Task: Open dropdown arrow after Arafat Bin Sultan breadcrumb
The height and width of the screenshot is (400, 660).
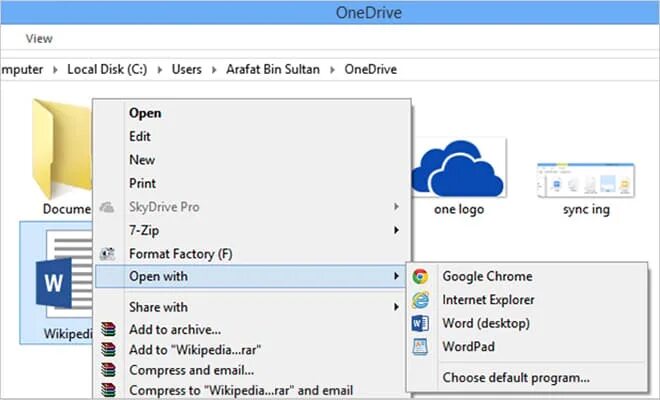Action: 332,70
